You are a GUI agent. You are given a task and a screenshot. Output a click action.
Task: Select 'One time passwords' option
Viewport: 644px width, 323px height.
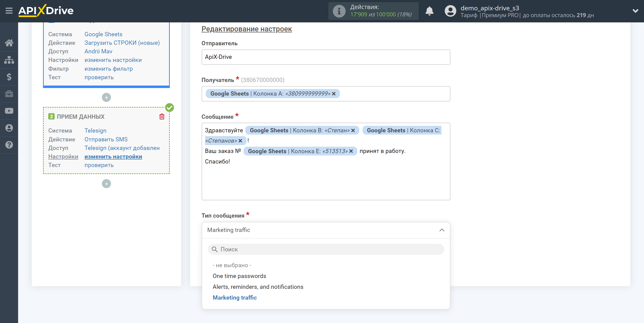point(239,276)
